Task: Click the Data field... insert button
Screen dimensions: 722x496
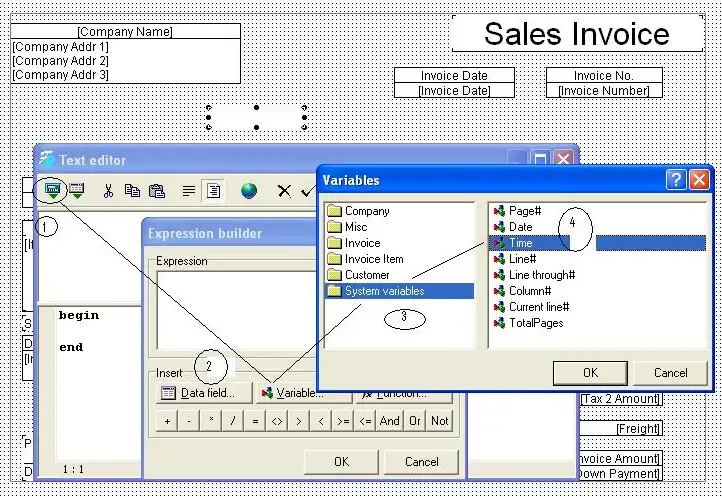Action: (204, 393)
